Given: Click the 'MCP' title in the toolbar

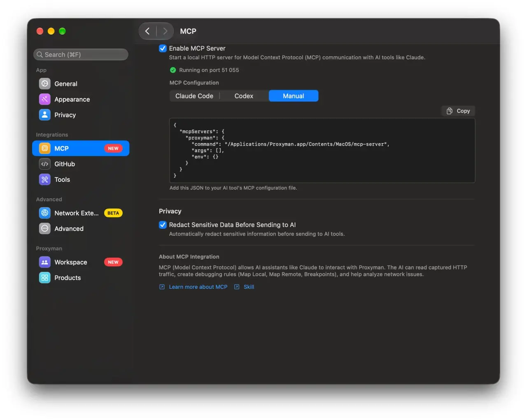Looking at the screenshot, I should (x=188, y=31).
